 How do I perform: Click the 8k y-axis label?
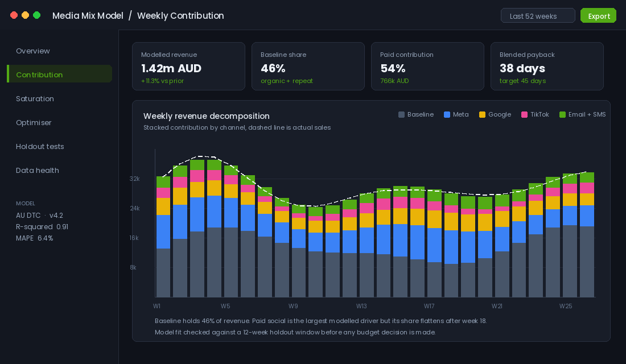click(133, 267)
